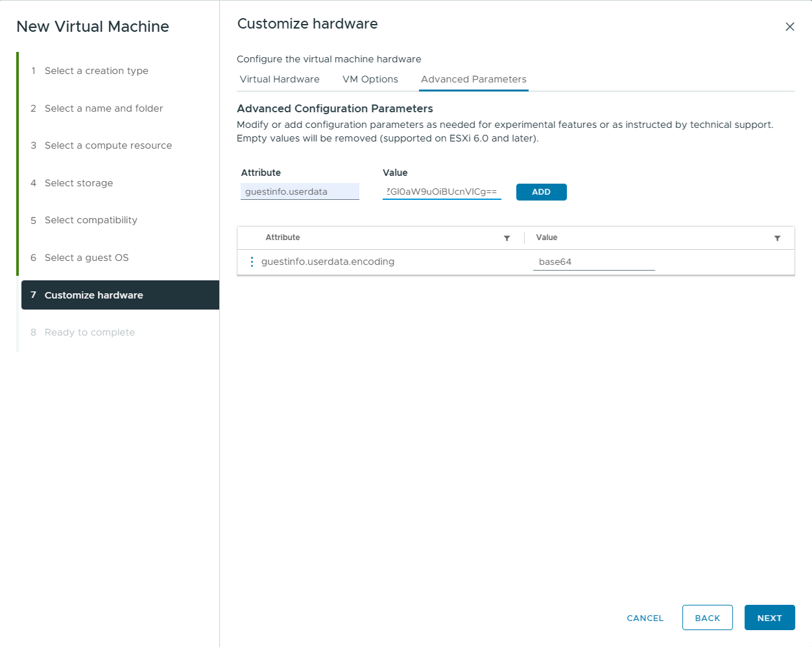Go back to step Select a name and folder
812x647 pixels.
(x=103, y=108)
